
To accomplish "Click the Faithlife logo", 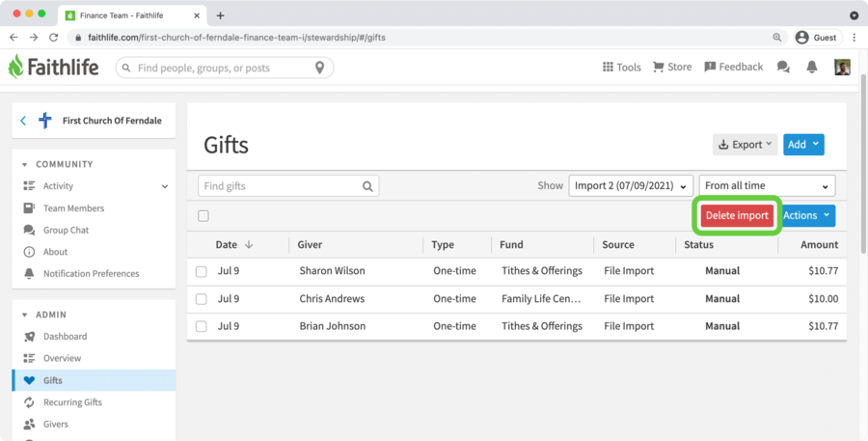I will click(x=53, y=68).
